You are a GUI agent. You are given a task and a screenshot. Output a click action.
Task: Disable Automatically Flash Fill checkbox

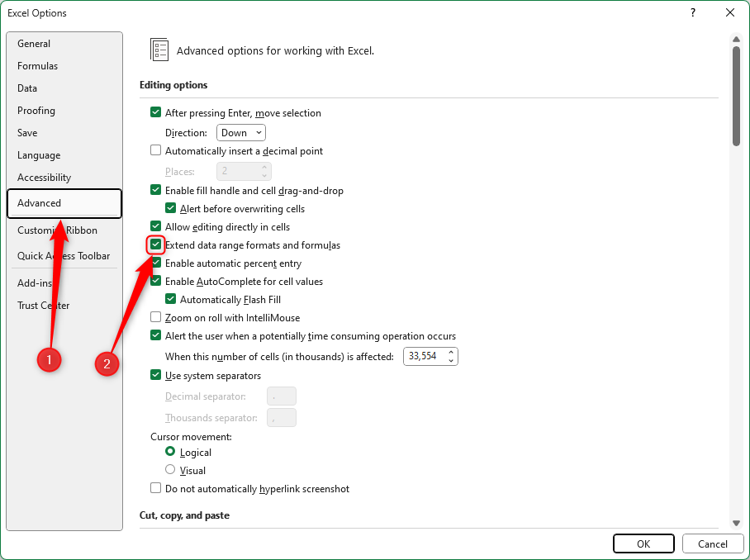click(170, 300)
